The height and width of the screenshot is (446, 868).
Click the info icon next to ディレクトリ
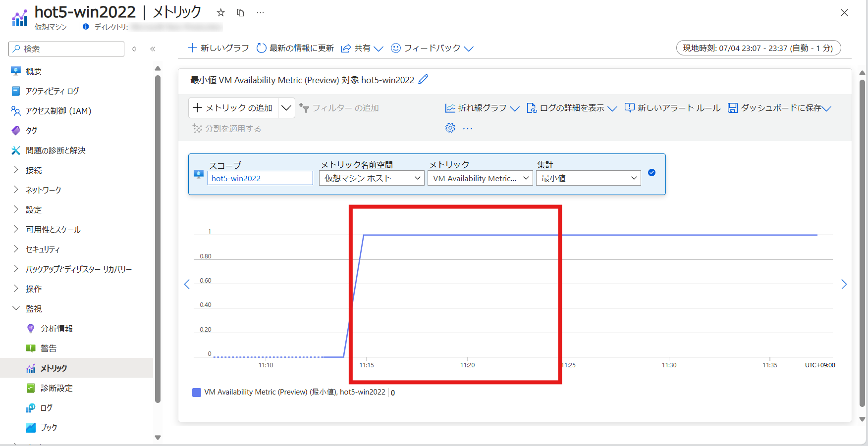[86, 27]
